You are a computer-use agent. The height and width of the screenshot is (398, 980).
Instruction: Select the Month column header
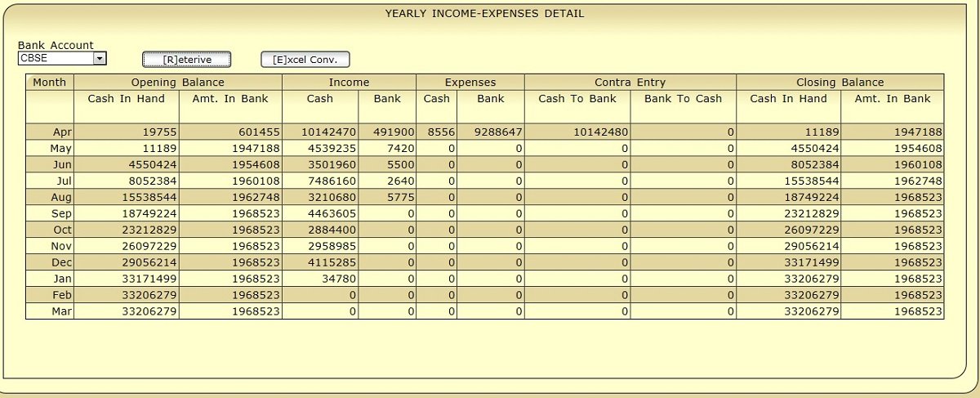50,83
